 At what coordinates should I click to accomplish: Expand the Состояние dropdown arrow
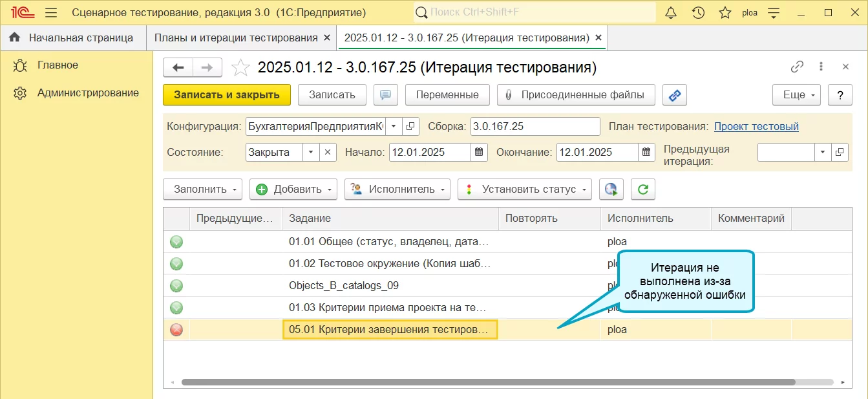click(311, 153)
